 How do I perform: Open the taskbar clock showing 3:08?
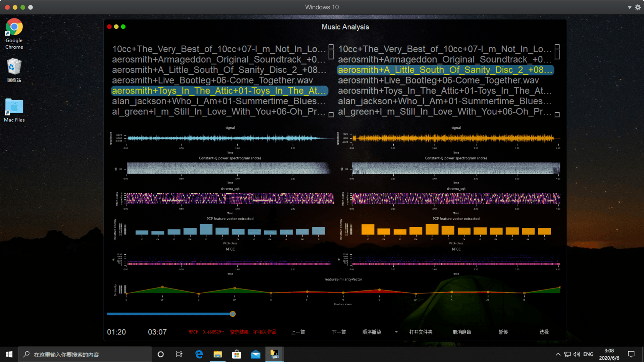pyautogui.click(x=609, y=354)
